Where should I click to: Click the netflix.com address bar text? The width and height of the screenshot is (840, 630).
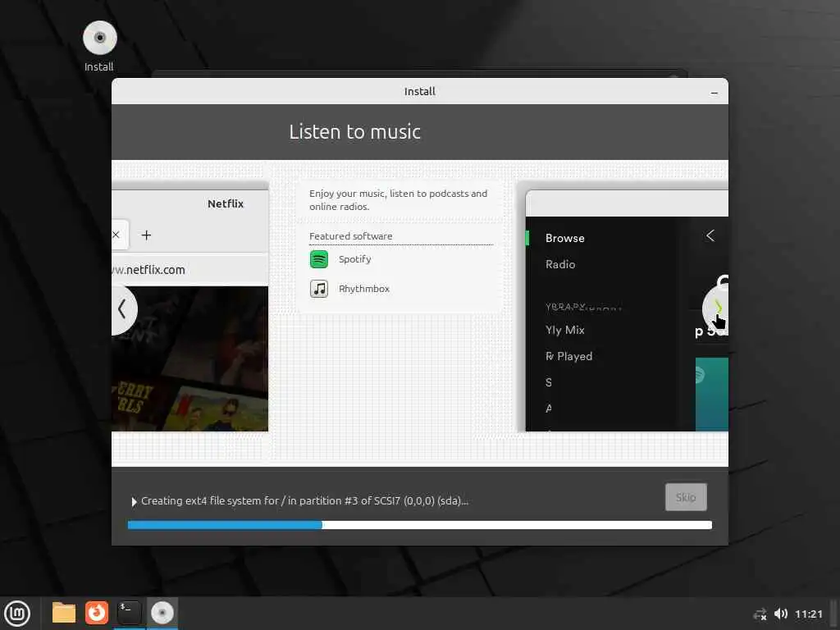(149, 269)
